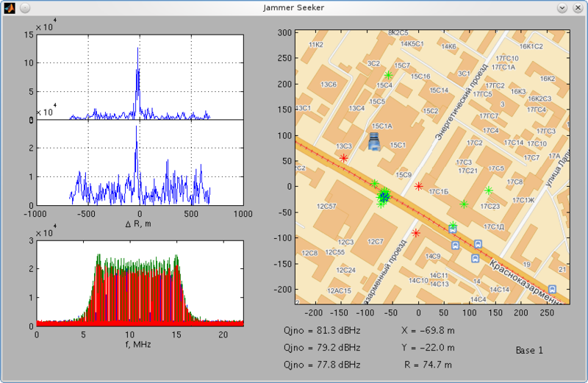Click the round button beside the MATLAB logo
This screenshot has height=383, width=588.
pyautogui.click(x=24, y=7)
